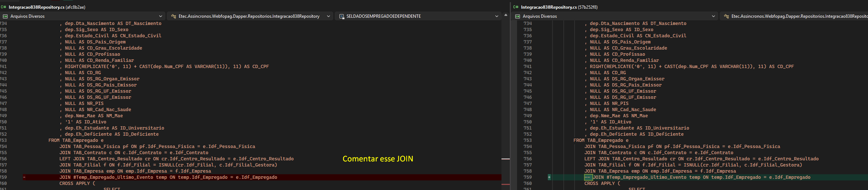The width and height of the screenshot is (868, 190).
Task: Click 'NULL AS DS_RG_Pais_Emissor' in the left pane
Action: pyautogui.click(x=101, y=85)
